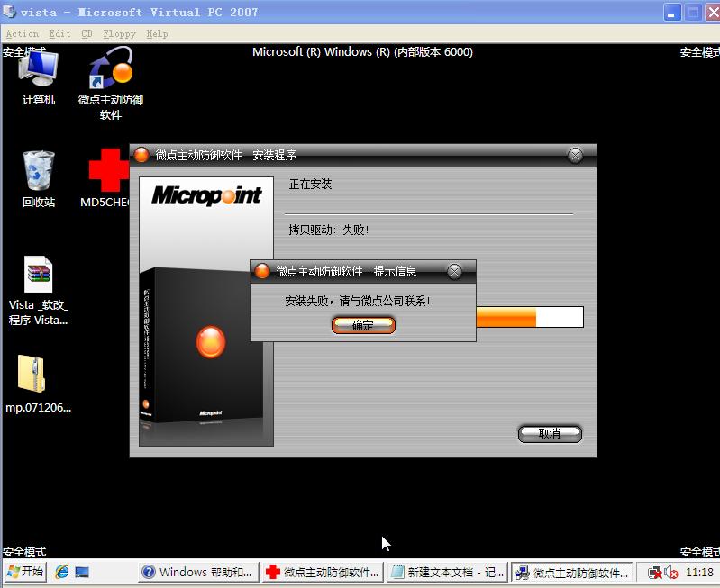Open the Help menu
The height and width of the screenshot is (588, 720).
click(157, 33)
